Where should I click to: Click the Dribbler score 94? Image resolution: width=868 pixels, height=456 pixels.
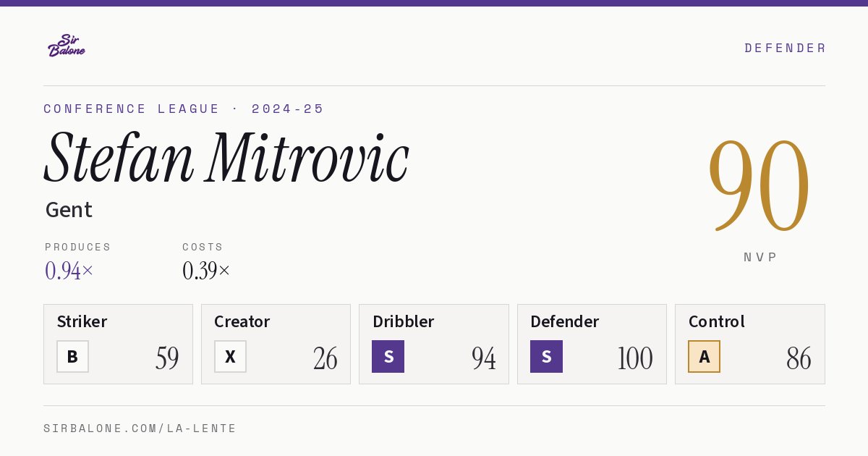click(483, 358)
